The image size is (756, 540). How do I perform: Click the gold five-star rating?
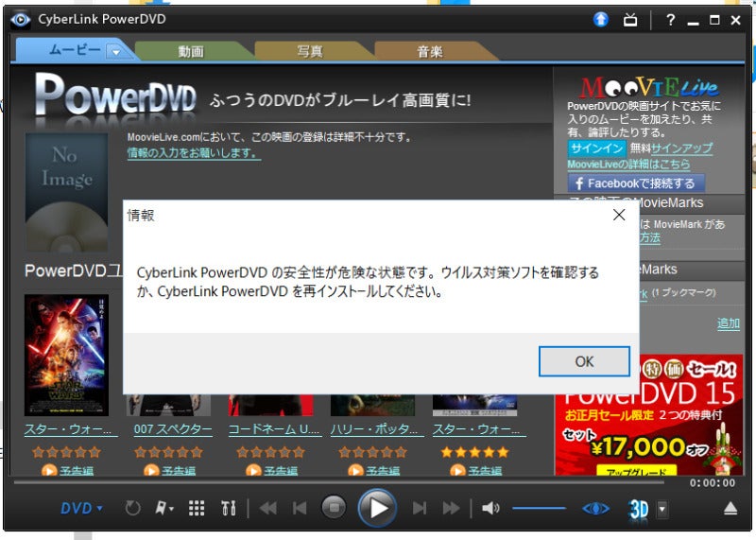coord(475,452)
